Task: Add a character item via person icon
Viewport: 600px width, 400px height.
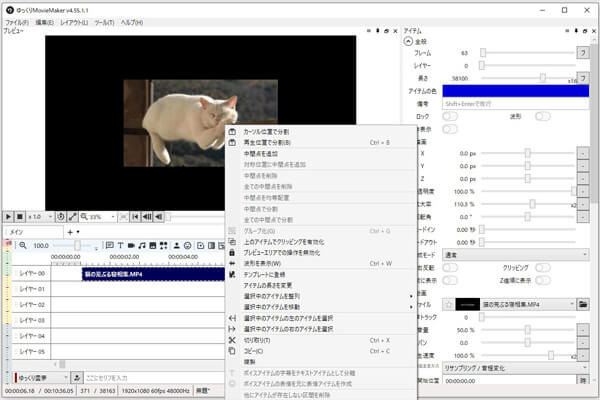Action: coord(176,245)
